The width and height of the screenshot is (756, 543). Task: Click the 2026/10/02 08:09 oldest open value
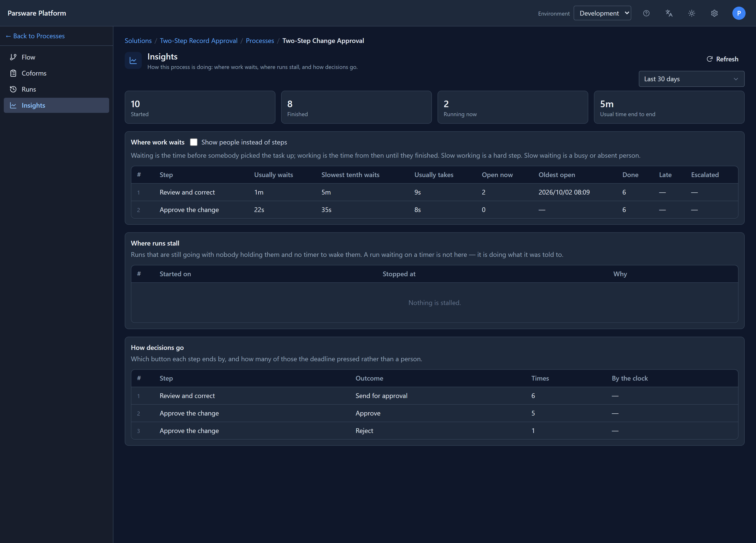[x=564, y=192]
